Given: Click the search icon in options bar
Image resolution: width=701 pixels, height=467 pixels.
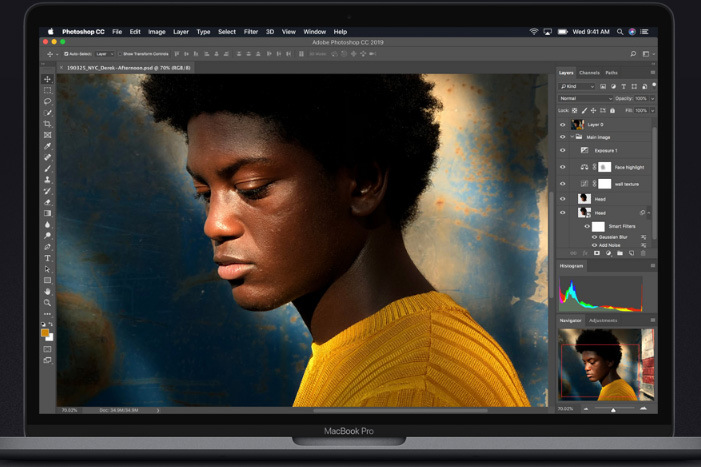Looking at the screenshot, I should [633, 53].
